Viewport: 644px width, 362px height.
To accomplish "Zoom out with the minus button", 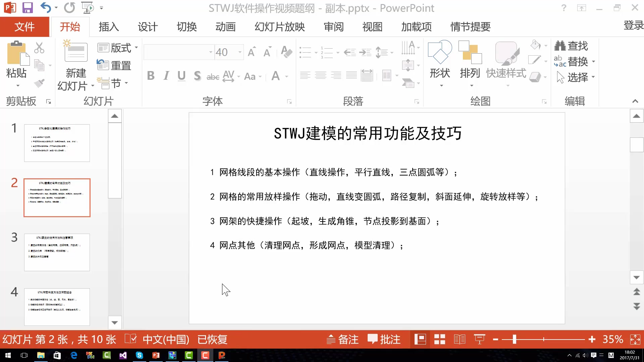I will coord(495,340).
